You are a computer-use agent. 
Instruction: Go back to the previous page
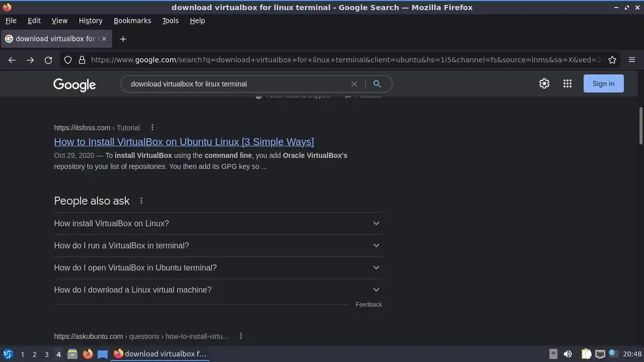tap(12, 60)
